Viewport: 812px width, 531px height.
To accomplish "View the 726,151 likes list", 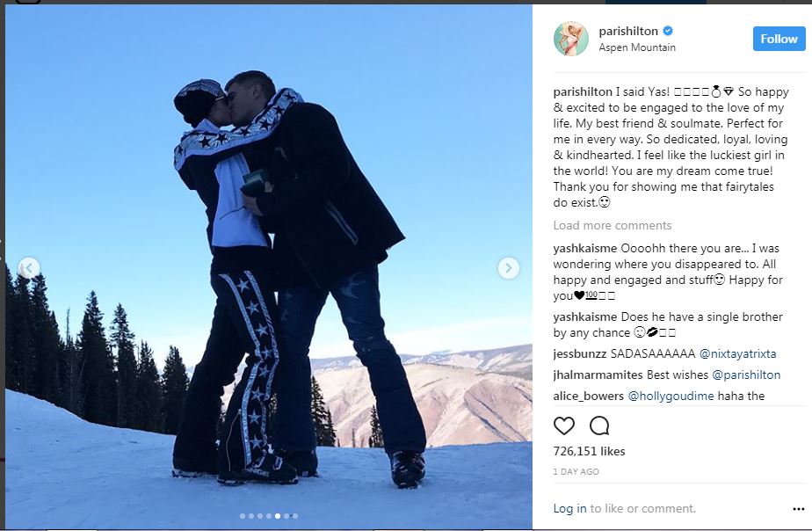I will 589,451.
